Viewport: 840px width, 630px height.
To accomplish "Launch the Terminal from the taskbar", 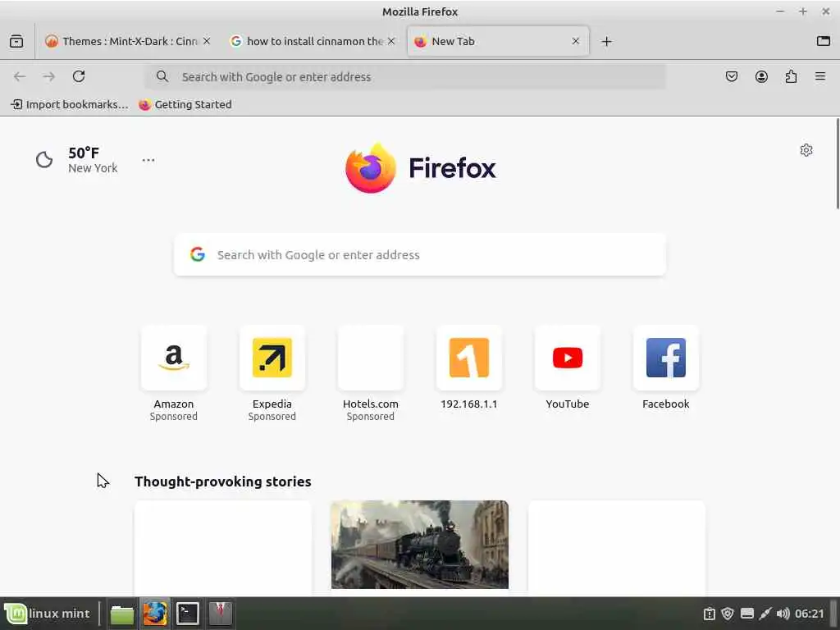I will (188, 614).
